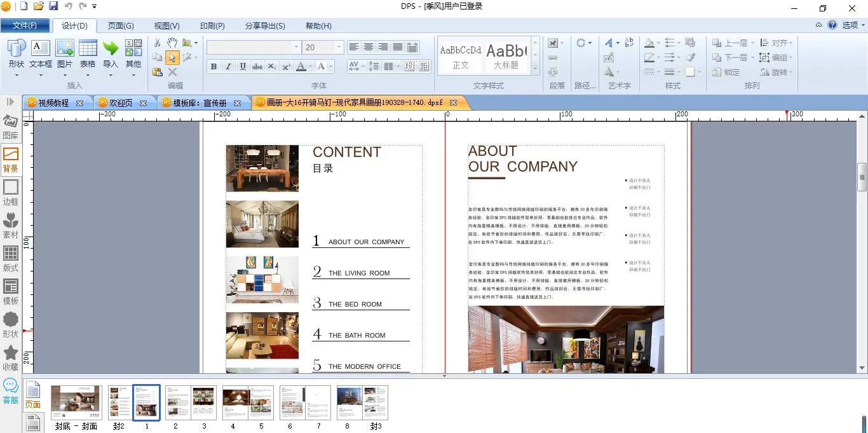The image size is (868, 433).
Task: Apply the 大标题 text style
Action: click(x=506, y=56)
